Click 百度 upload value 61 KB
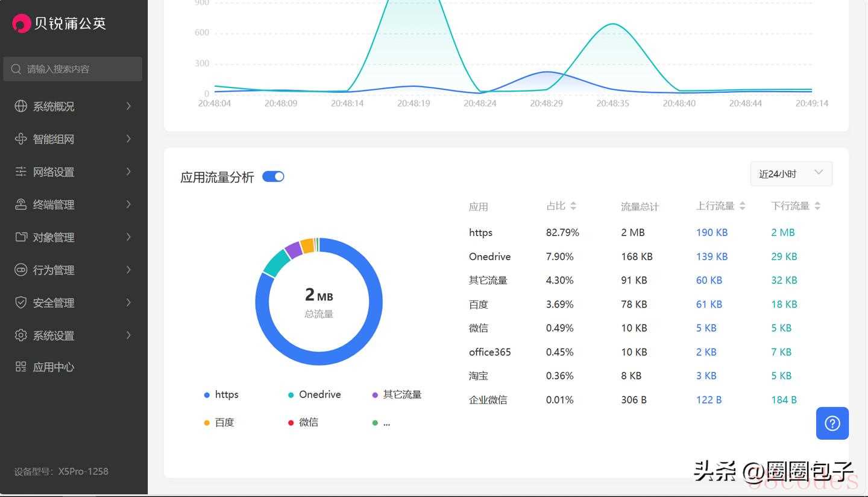Screen dimensions: 868x497 (709, 304)
